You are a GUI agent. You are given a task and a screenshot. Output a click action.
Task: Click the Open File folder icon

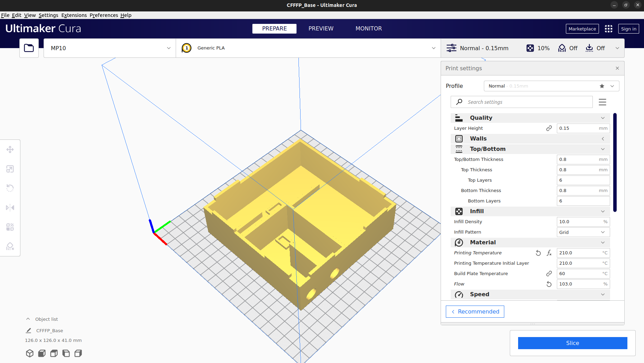tap(29, 48)
